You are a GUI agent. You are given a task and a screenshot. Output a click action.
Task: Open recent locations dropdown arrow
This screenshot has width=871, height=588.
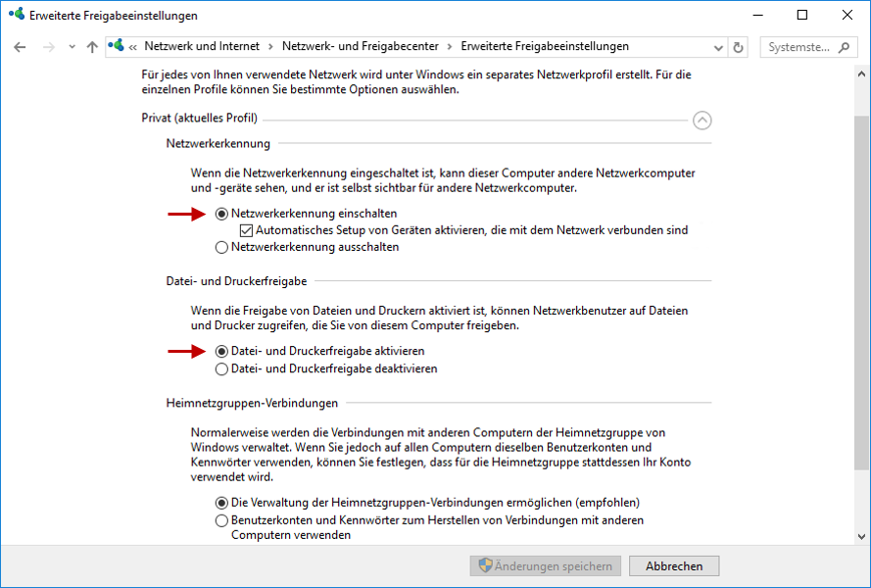pos(72,47)
